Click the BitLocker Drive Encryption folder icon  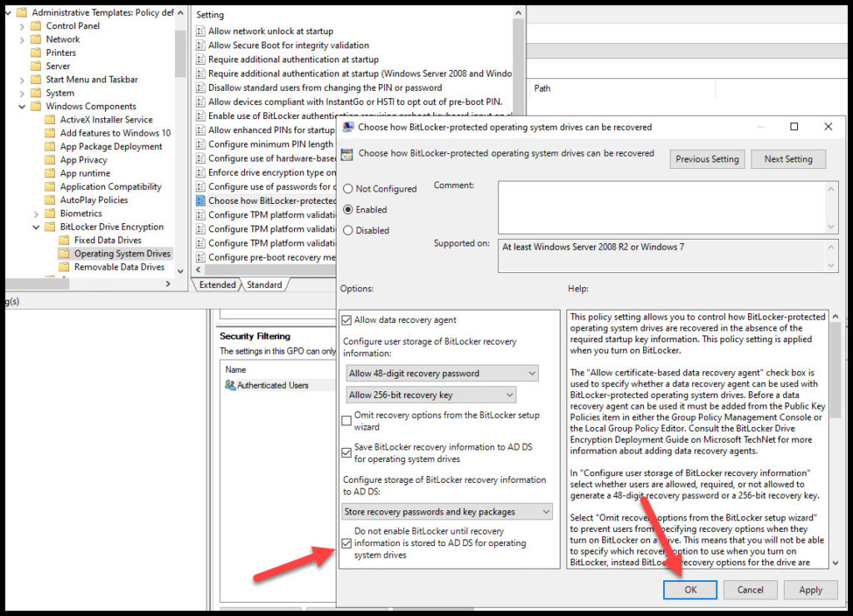pyautogui.click(x=50, y=226)
